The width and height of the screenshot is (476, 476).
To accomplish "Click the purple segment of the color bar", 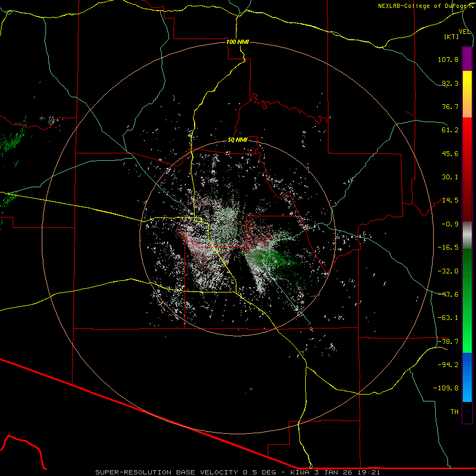I will 467,59.
